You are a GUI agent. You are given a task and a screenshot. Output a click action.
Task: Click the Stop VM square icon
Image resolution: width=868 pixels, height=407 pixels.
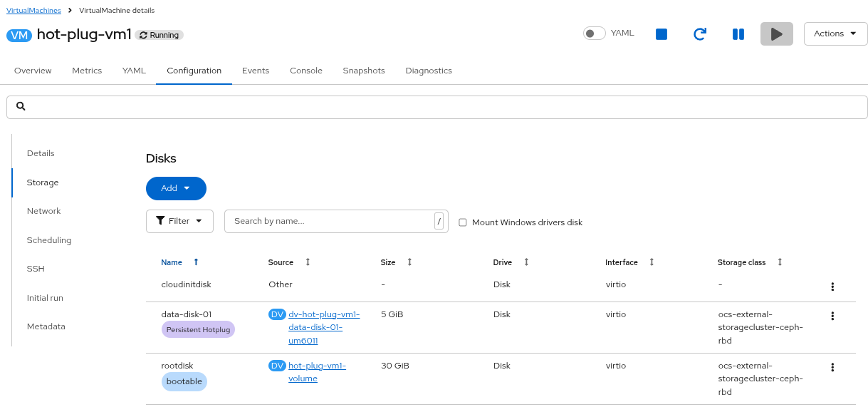click(661, 34)
